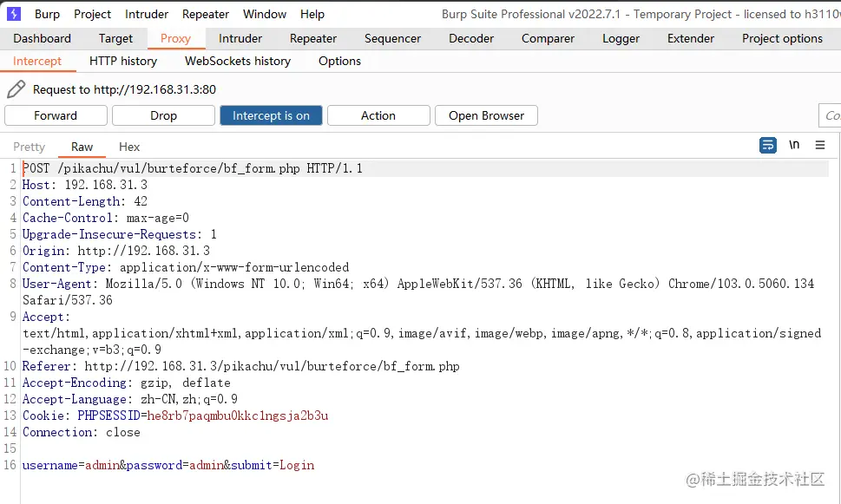This screenshot has width=841, height=504.
Task: Click the Forward button
Action: point(56,115)
